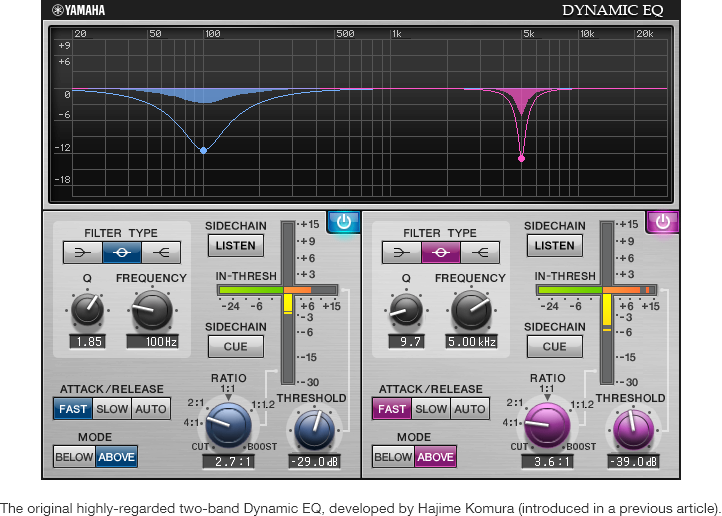Click the magenta Ratio knob
Image resolution: width=722 pixels, height=516 pixels.
pos(547,426)
